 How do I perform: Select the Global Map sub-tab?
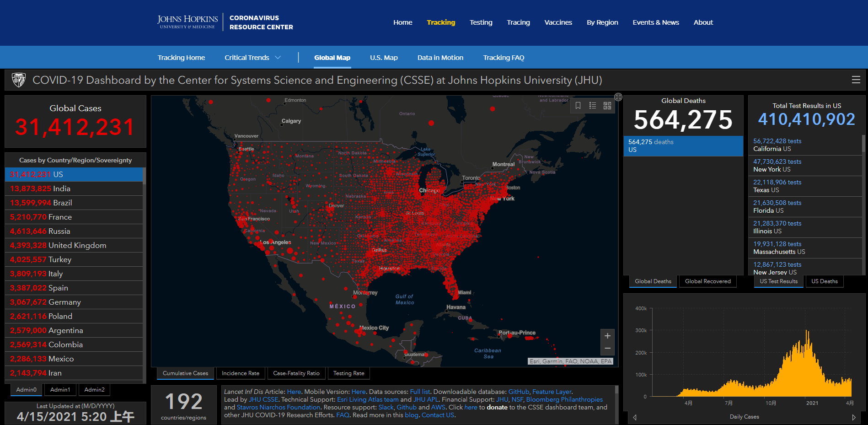[332, 58]
